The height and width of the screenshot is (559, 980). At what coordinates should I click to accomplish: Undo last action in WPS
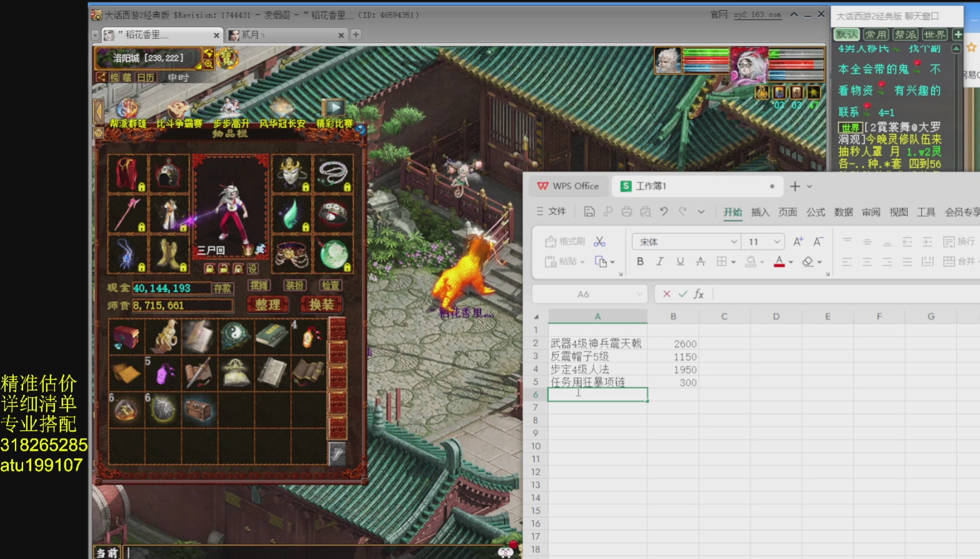coord(664,212)
